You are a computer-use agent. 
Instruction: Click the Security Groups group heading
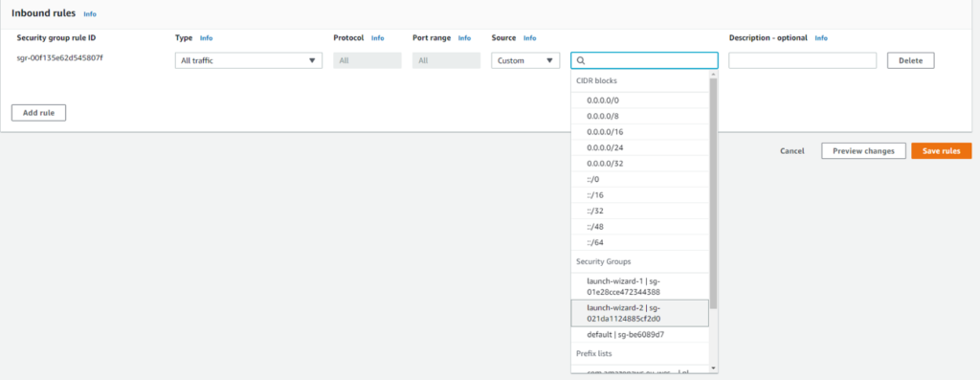(x=603, y=261)
